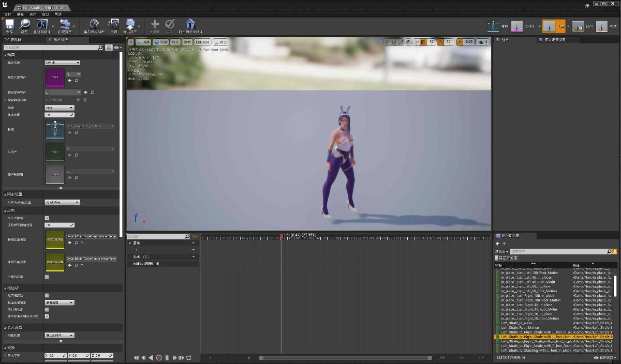Toggle the first checkbox in the compression section
This screenshot has width=621, height=364.
point(47,218)
